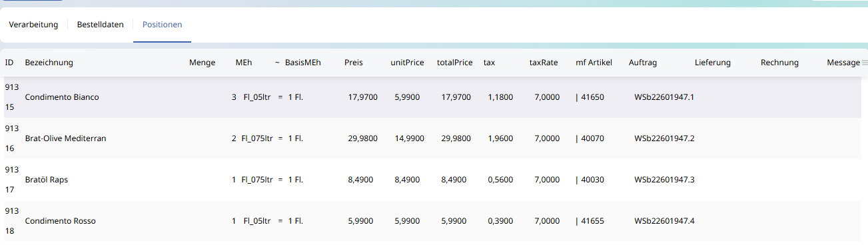Select the Positionen tab
The width and height of the screenshot is (868, 249).
163,25
